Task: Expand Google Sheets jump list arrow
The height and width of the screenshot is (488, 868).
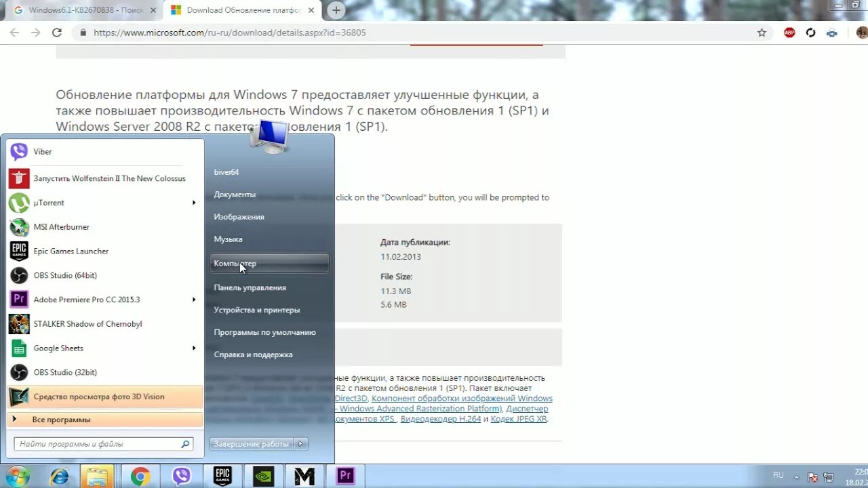Action: 194,348
